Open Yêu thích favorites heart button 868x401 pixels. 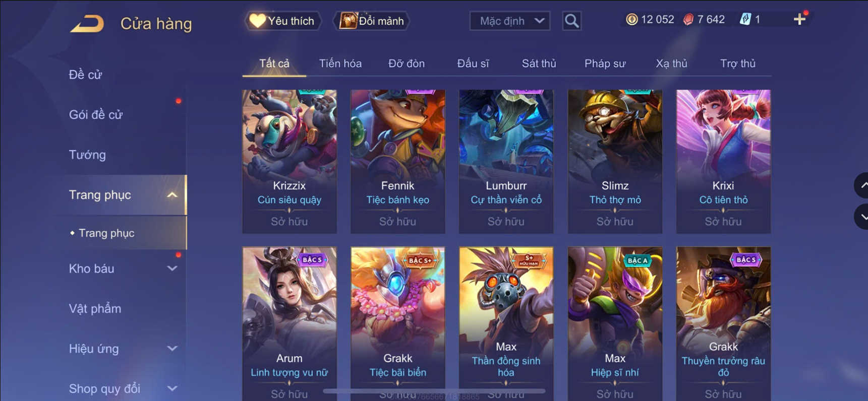coord(283,21)
